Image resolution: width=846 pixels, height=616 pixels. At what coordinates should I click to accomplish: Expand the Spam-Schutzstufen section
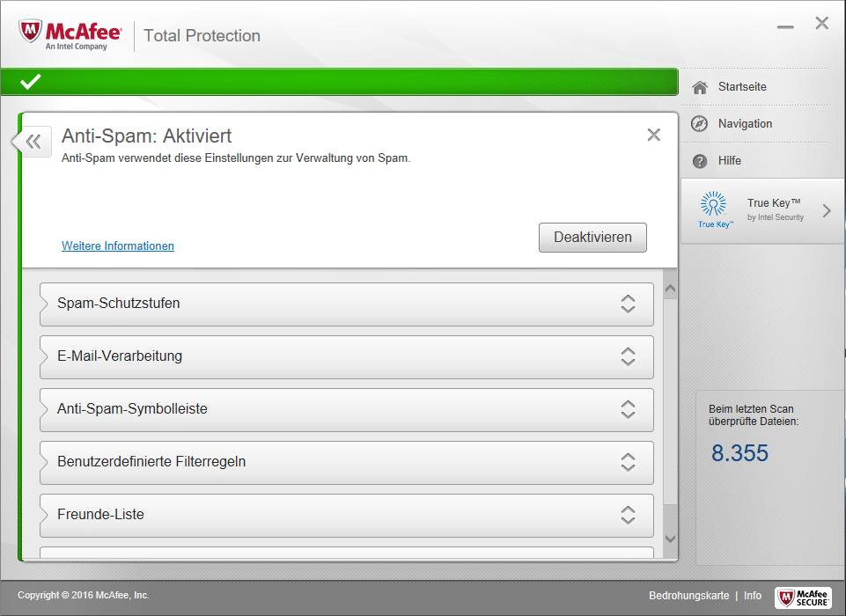click(628, 304)
